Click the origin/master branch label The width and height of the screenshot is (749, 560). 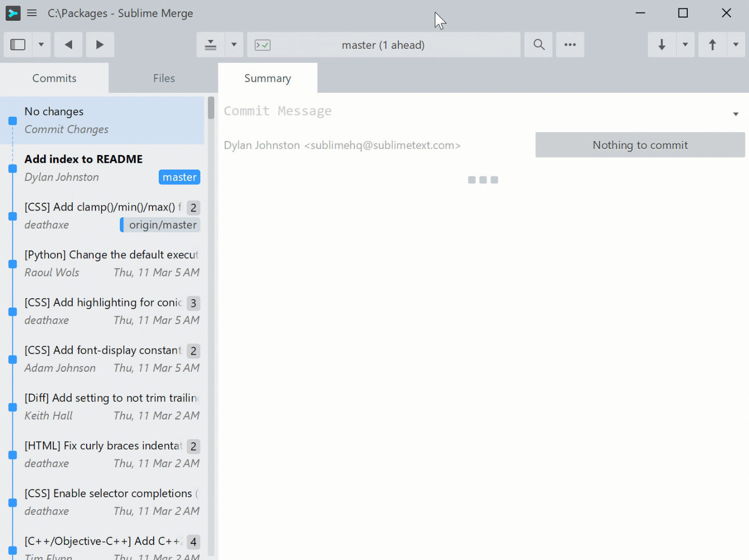[160, 225]
